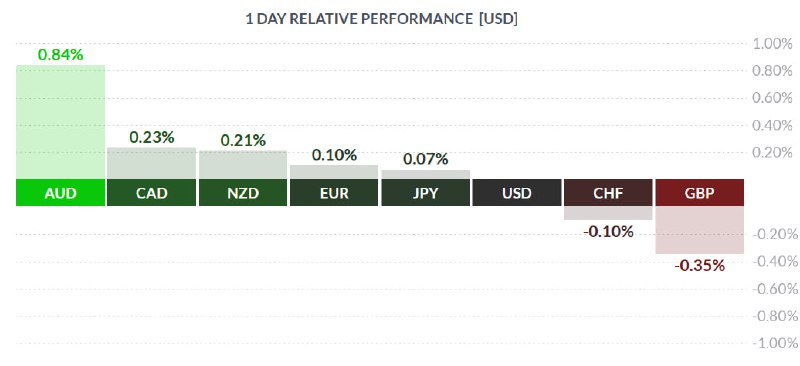800x366 pixels.
Task: Click the 1.00% axis label
Action: (773, 43)
